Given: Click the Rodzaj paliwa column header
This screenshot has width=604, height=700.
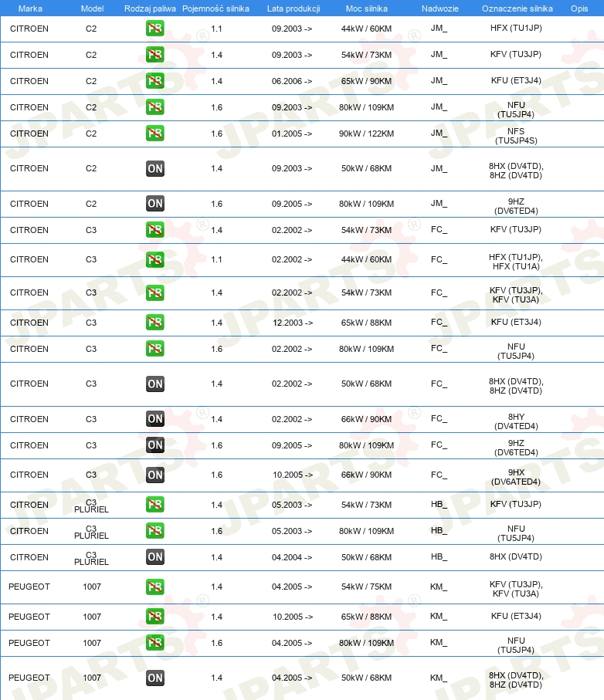Looking at the screenshot, I should [x=150, y=8].
